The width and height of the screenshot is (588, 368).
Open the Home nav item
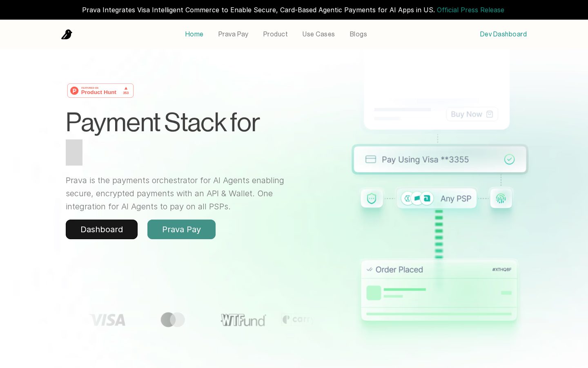[194, 34]
